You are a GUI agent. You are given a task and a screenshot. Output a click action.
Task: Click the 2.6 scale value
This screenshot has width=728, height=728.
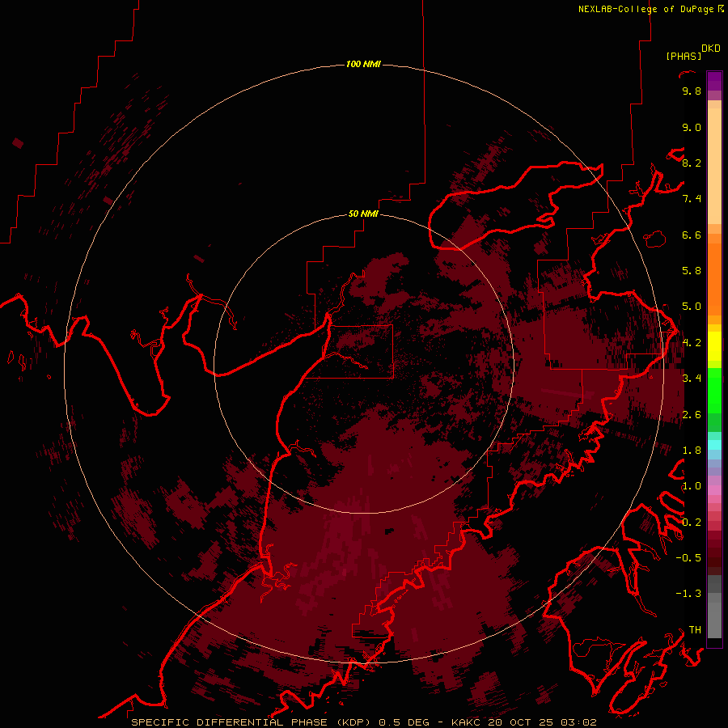(692, 415)
